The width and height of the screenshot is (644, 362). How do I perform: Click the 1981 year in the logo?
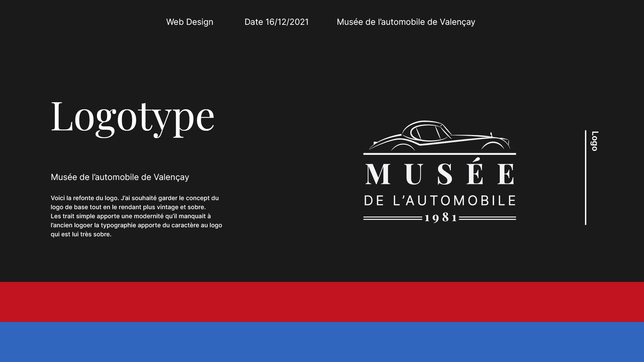click(x=440, y=218)
